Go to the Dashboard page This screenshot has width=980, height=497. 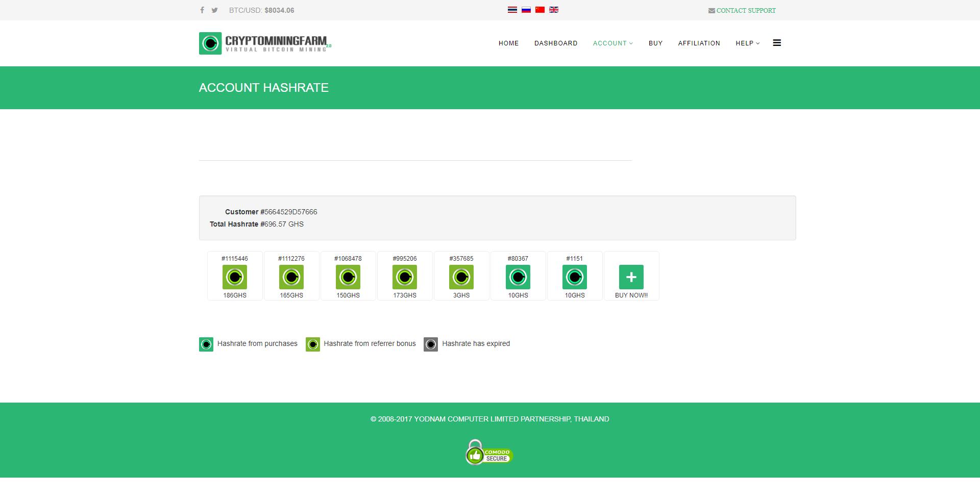click(x=556, y=43)
